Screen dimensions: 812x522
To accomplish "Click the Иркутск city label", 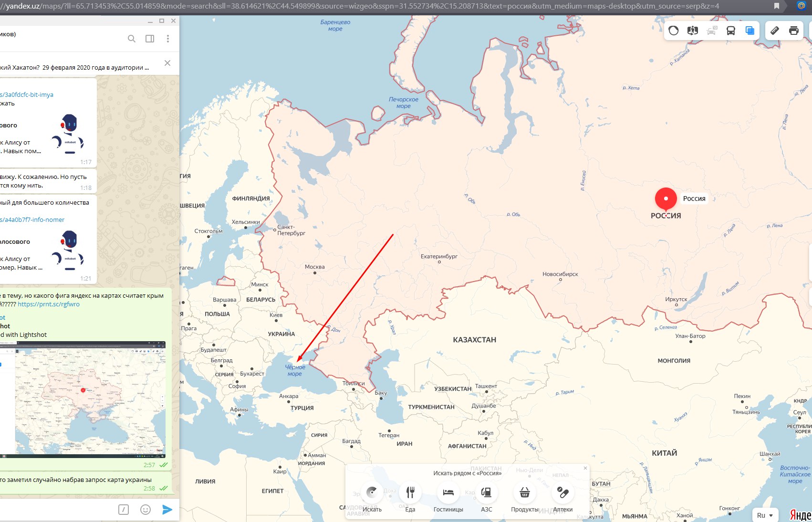I will (x=677, y=299).
